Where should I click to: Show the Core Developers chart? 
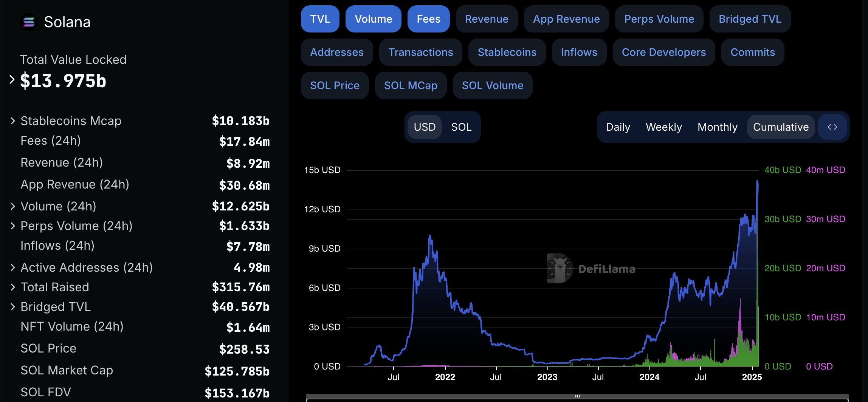(663, 52)
